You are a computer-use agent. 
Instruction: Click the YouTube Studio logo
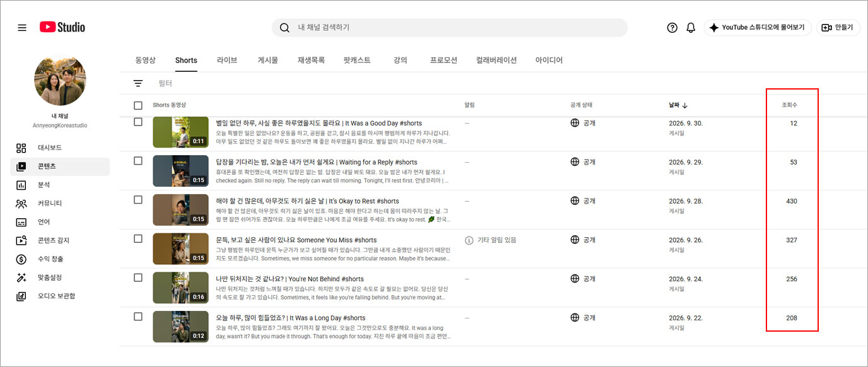(x=62, y=27)
